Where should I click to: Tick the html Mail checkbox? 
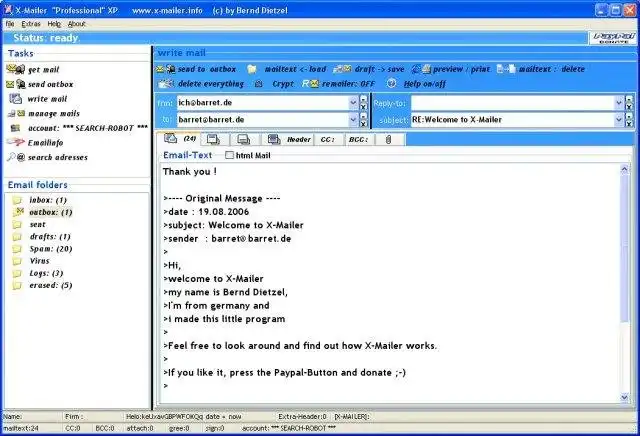[x=229, y=155]
